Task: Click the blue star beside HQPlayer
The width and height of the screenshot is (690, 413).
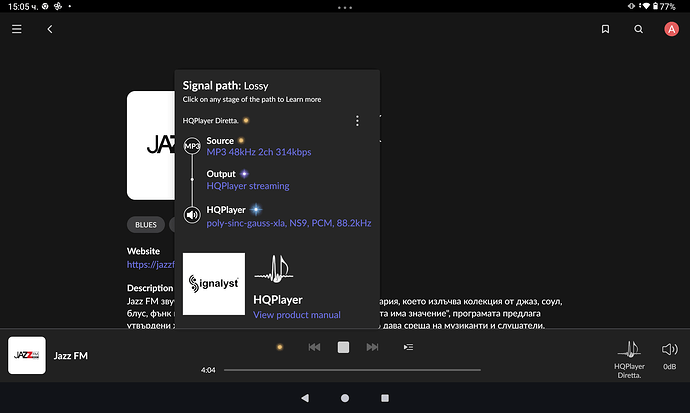Action: point(256,210)
